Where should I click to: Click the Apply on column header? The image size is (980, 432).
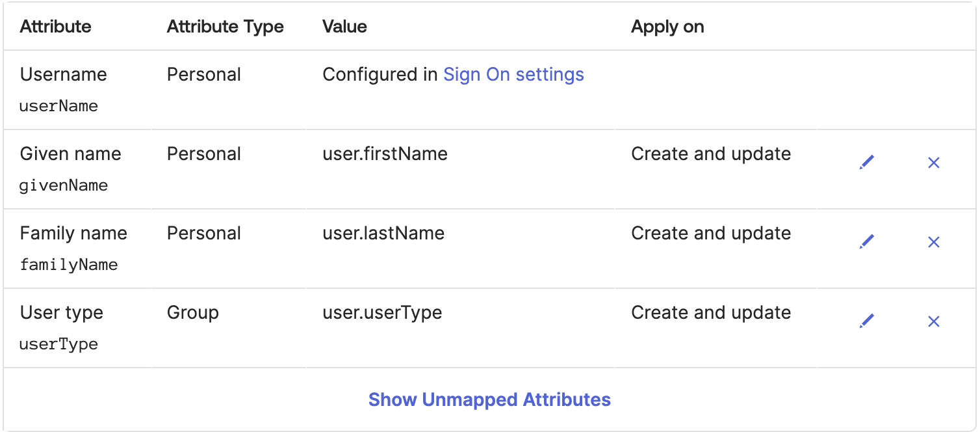click(x=667, y=27)
